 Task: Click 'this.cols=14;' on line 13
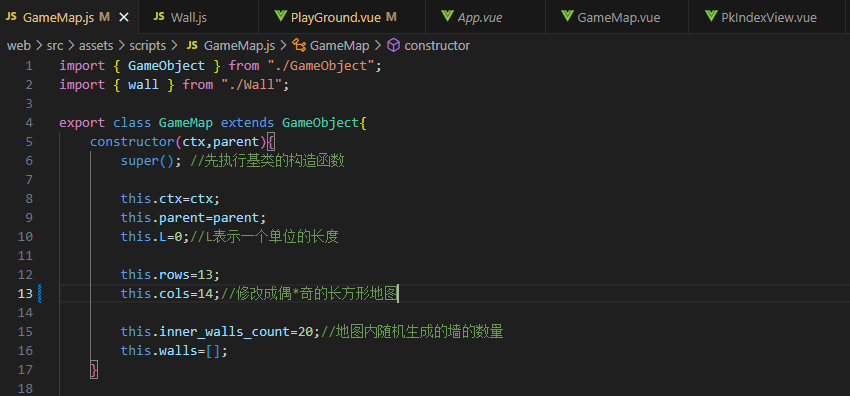pyautogui.click(x=170, y=294)
